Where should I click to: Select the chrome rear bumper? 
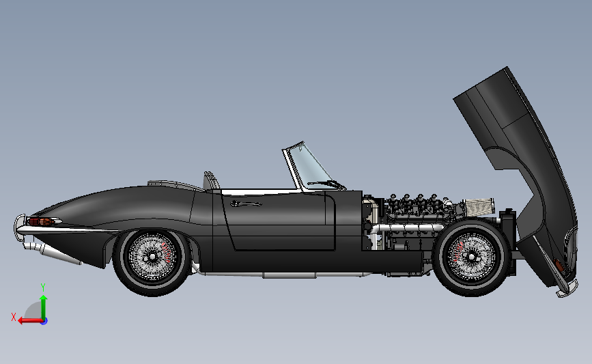coord(20,227)
